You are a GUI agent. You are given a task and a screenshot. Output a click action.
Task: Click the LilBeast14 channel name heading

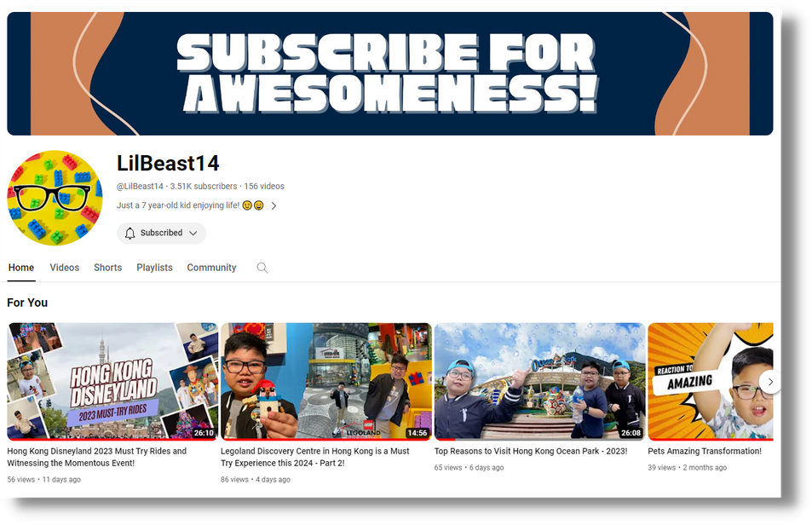click(x=168, y=163)
